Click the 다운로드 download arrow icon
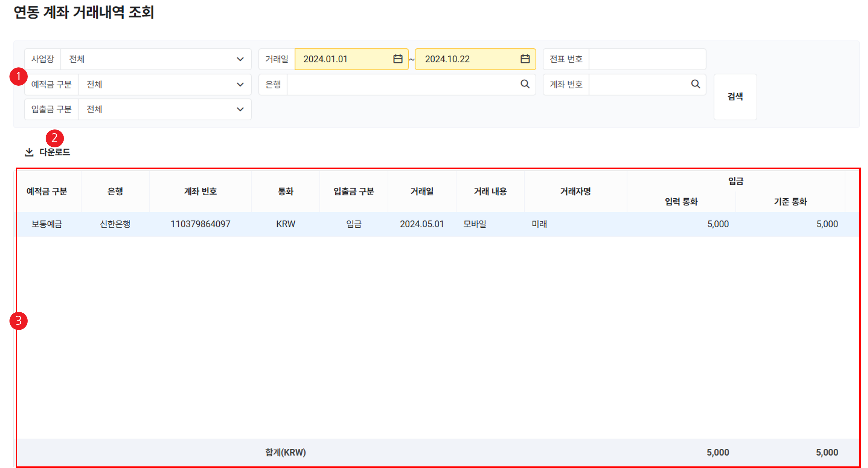Screen dimensions: 868x468 (29, 152)
